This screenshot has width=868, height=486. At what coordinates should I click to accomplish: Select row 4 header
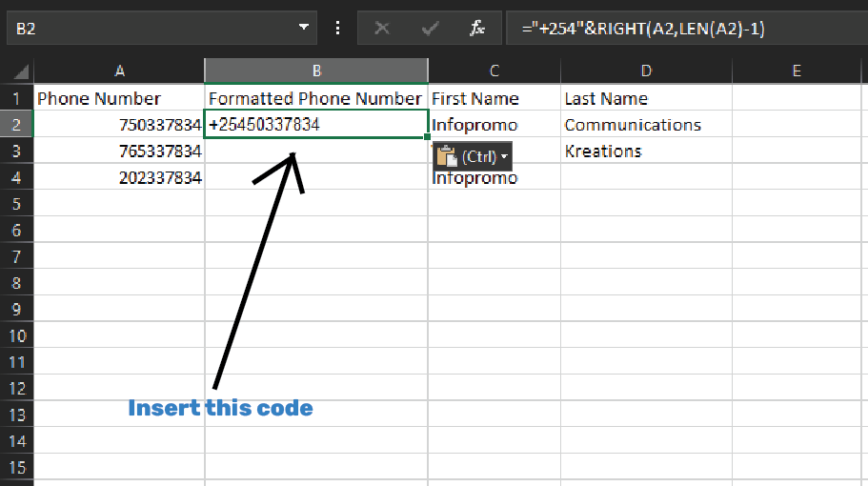(x=16, y=177)
